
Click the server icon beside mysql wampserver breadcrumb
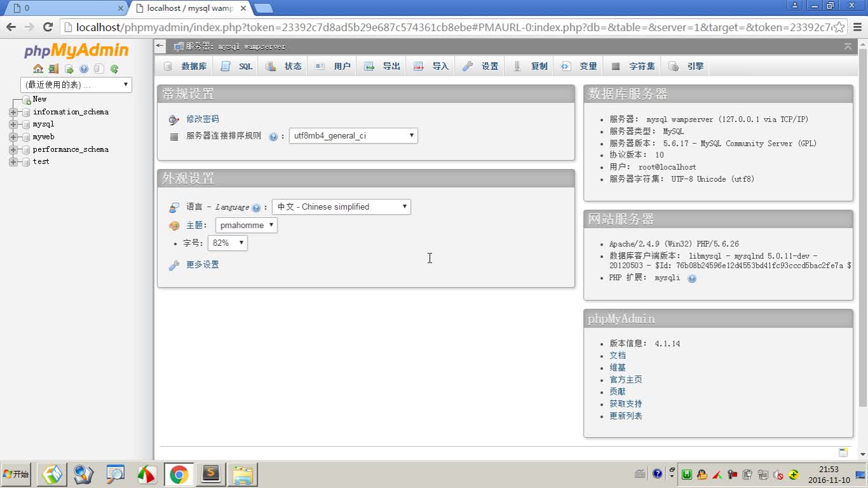(x=179, y=46)
